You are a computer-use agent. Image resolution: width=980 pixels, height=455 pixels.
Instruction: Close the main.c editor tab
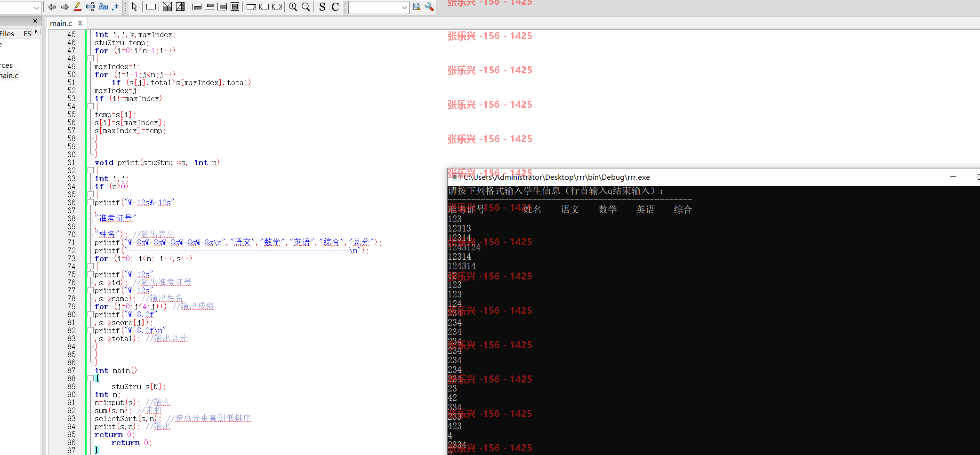coord(80,23)
